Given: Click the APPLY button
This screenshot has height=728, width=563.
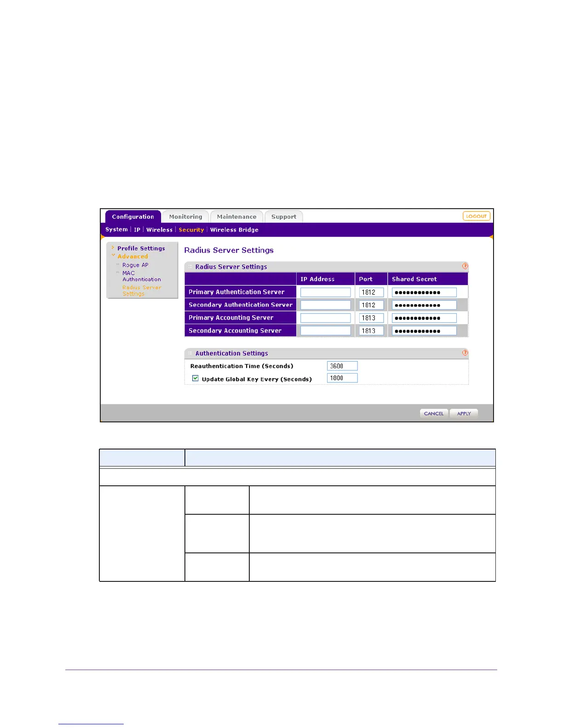Looking at the screenshot, I should 464,414.
